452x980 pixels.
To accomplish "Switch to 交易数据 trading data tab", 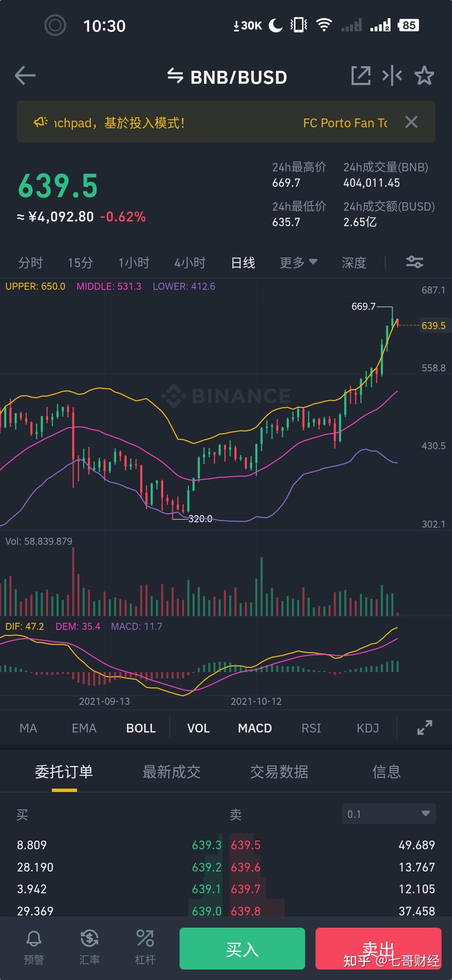I will point(279,771).
